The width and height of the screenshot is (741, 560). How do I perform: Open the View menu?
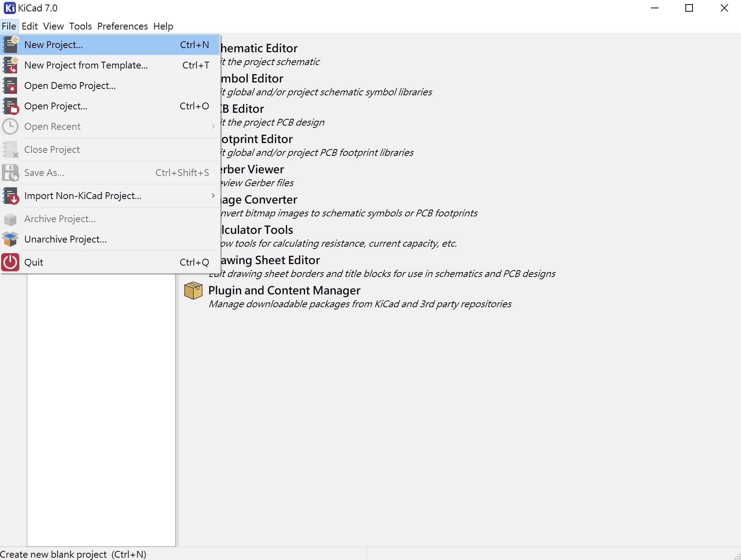click(53, 26)
